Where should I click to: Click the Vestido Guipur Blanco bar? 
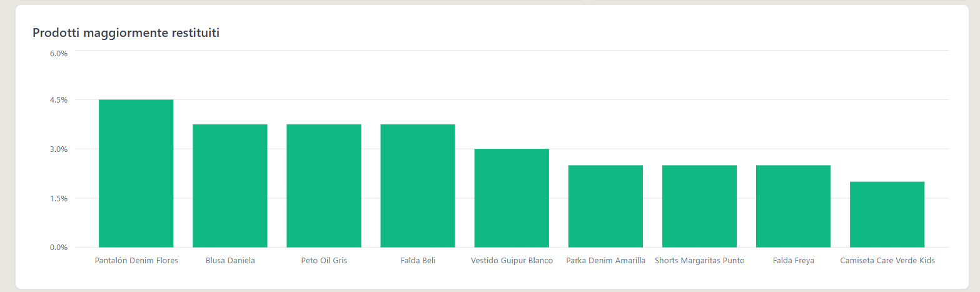click(x=512, y=198)
